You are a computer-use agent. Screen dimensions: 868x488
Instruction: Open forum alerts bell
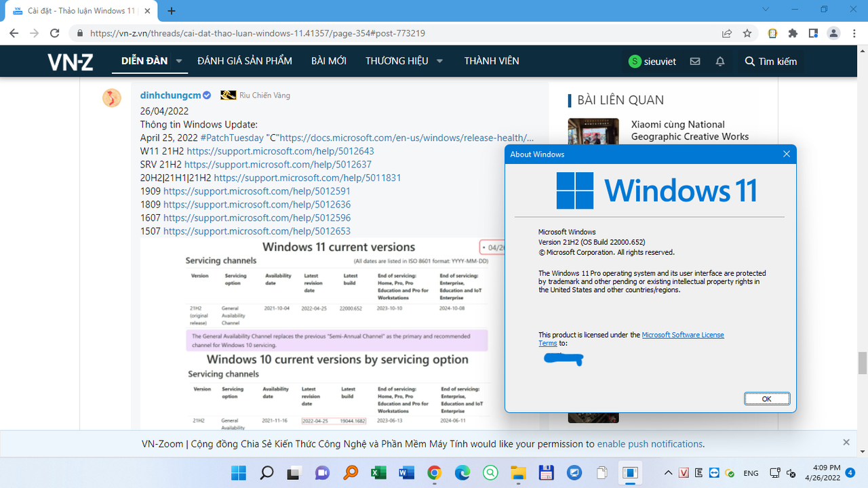tap(720, 61)
